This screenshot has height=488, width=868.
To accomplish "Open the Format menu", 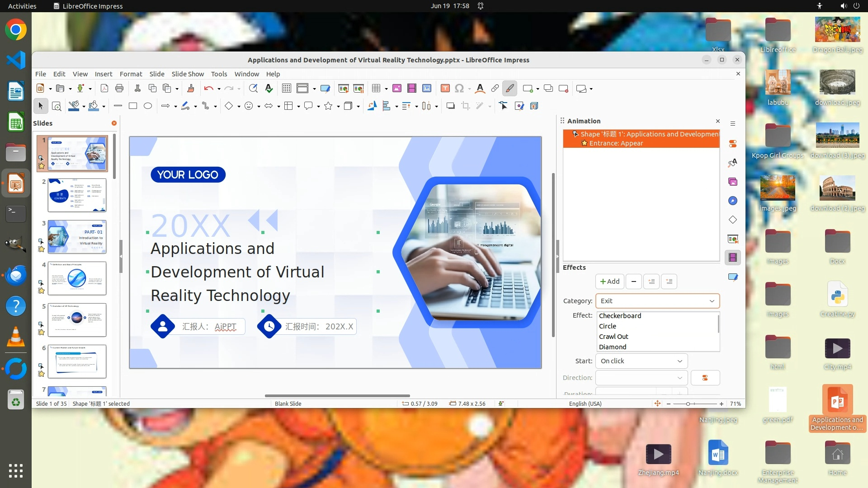I will pos(131,74).
